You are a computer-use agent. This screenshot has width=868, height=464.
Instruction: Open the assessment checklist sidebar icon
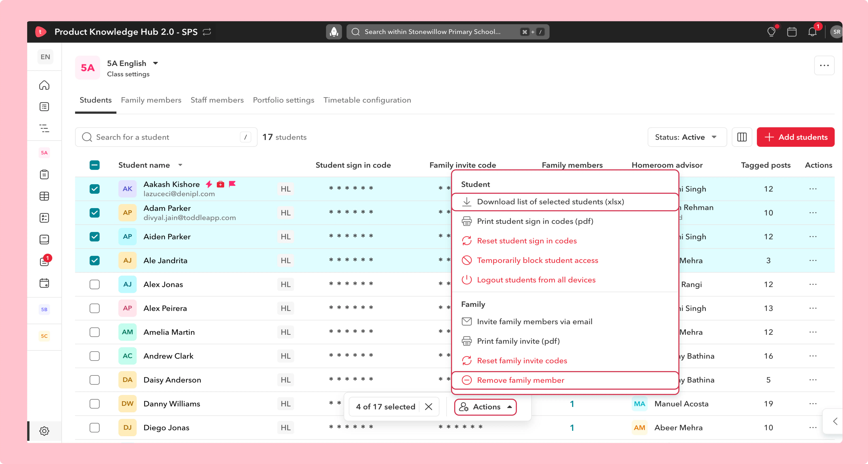point(44,218)
